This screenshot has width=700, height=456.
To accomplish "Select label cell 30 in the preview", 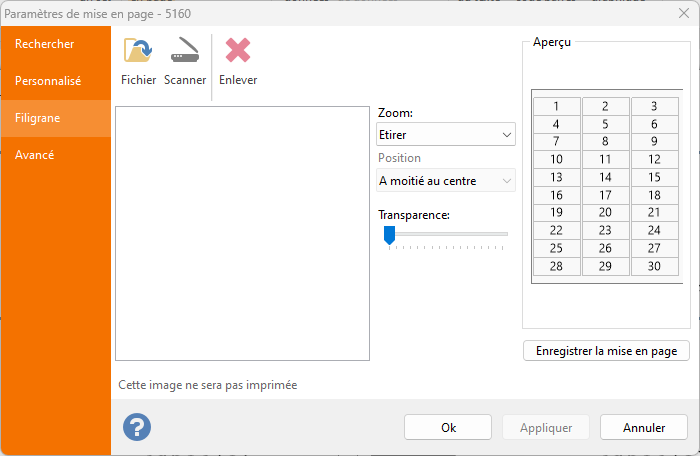I will tap(654, 266).
